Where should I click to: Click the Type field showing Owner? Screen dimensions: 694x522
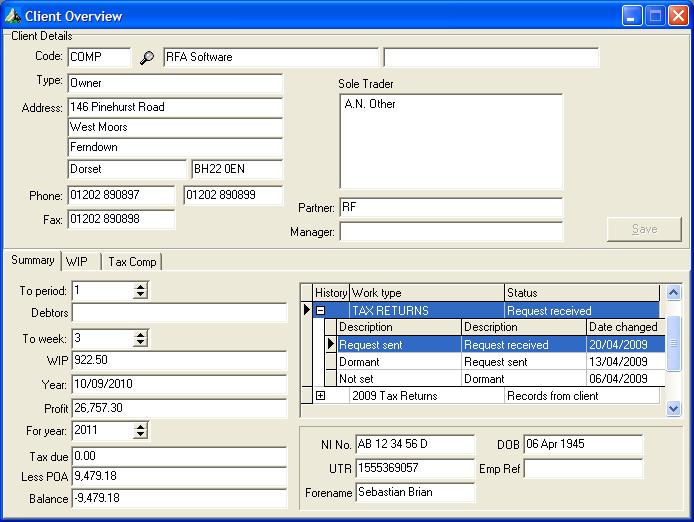(x=175, y=83)
